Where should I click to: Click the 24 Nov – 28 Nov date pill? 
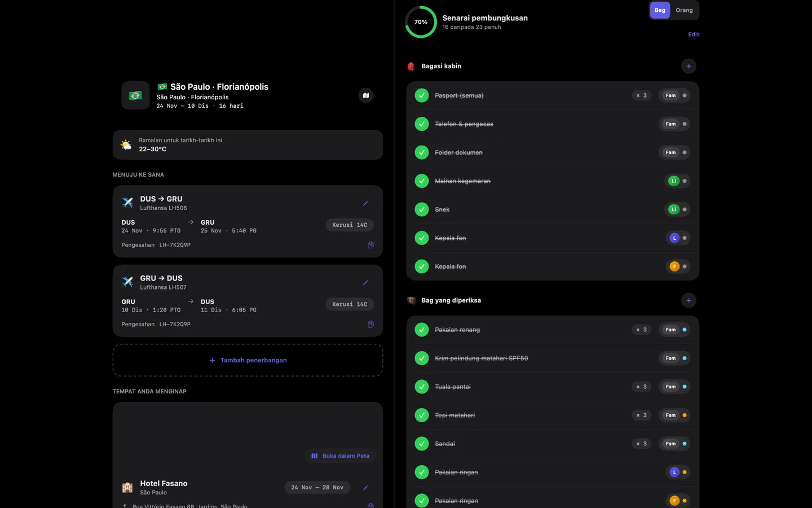[x=317, y=488]
